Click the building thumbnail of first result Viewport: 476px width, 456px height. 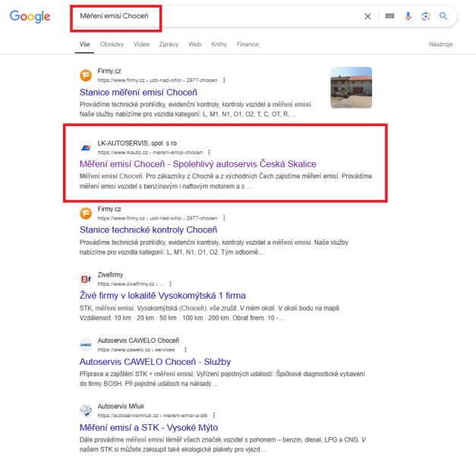pyautogui.click(x=351, y=87)
